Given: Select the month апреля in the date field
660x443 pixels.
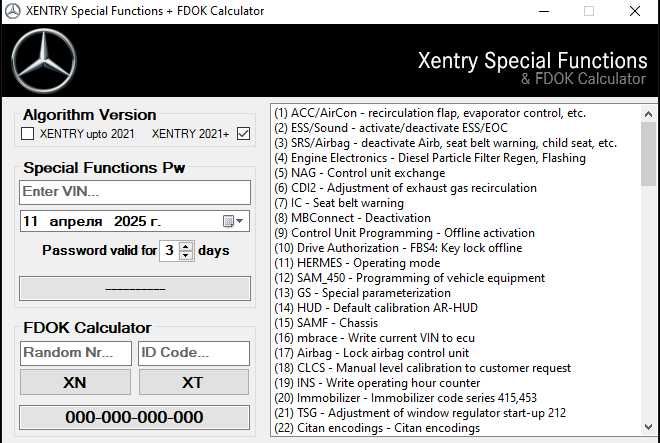Looking at the screenshot, I should [76, 221].
